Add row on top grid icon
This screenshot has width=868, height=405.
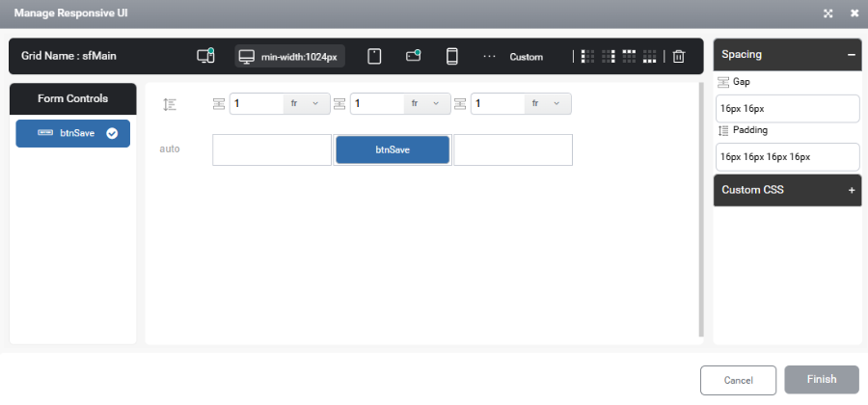coord(630,56)
